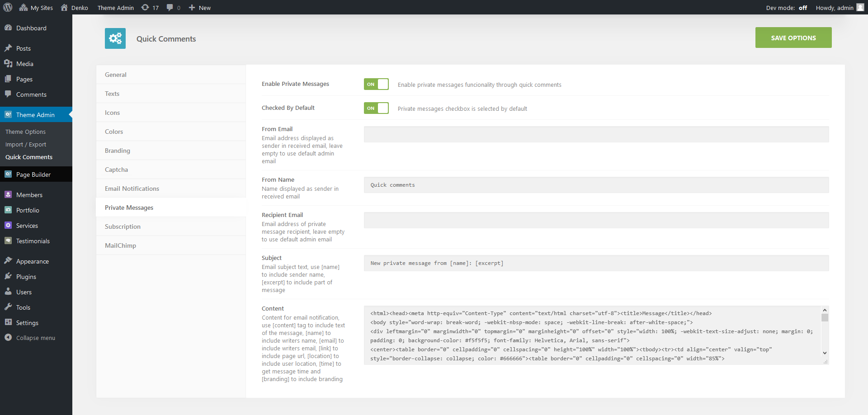This screenshot has width=868, height=415.
Task: Click the Pages icon in sidebar
Action: pyautogui.click(x=8, y=79)
